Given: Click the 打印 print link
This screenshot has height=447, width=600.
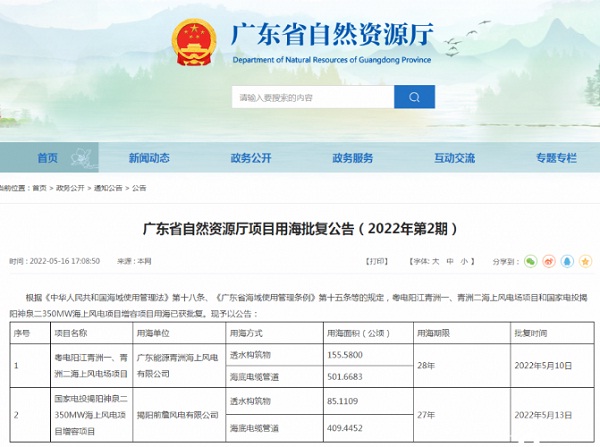Looking at the screenshot, I should coord(377,261).
